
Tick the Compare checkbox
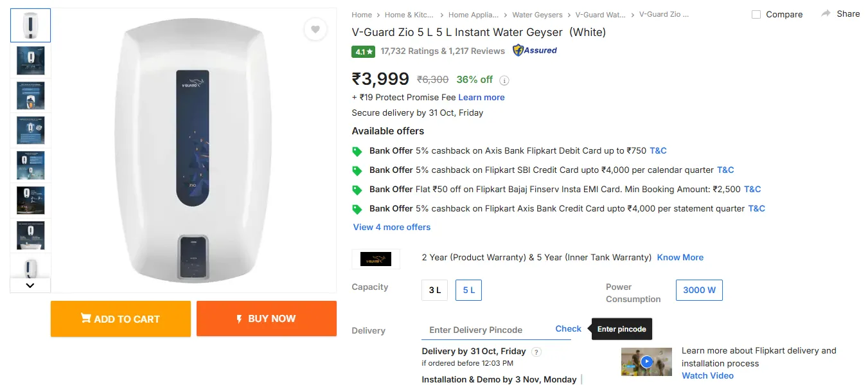[756, 14]
